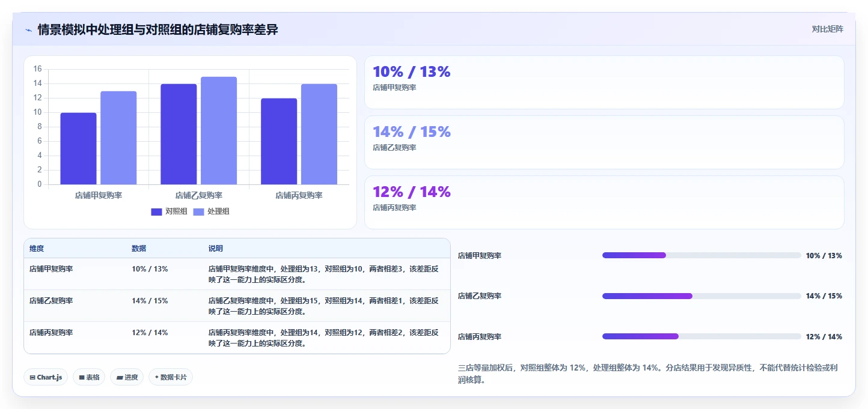Click the large 14% / 15% card value
Viewport: 868px width, 409px height.
412,132
